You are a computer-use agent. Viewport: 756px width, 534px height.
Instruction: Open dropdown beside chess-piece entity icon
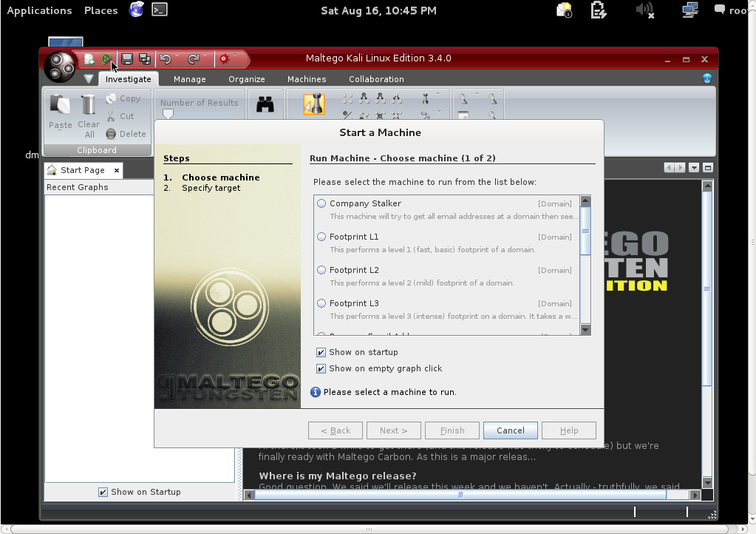(437, 94)
